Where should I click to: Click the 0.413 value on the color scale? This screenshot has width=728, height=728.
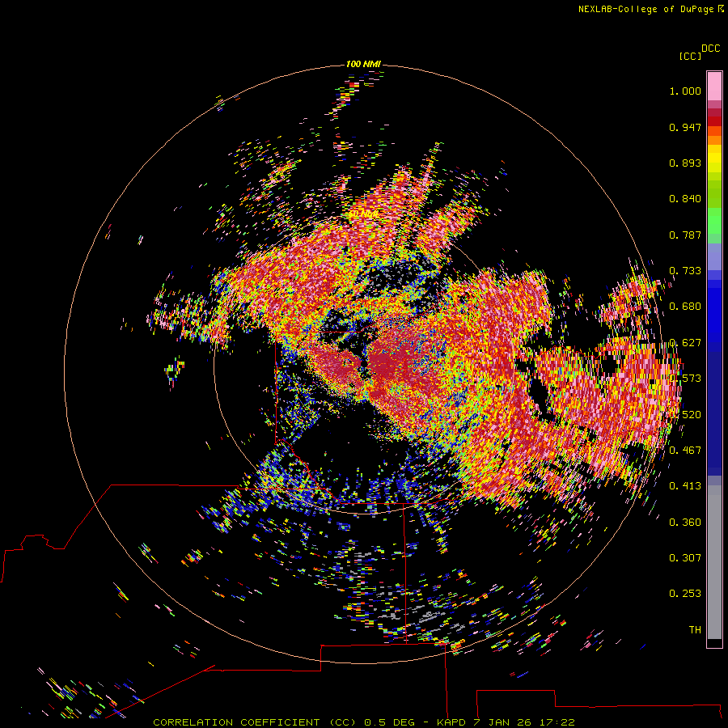[685, 486]
